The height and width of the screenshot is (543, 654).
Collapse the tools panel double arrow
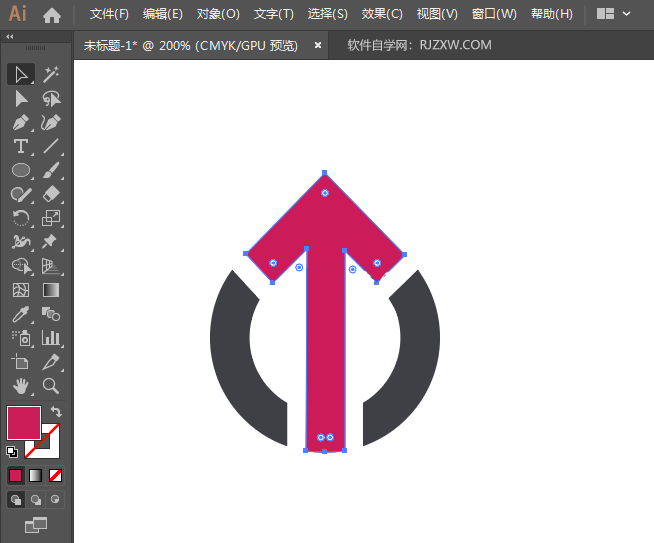pos(10,37)
